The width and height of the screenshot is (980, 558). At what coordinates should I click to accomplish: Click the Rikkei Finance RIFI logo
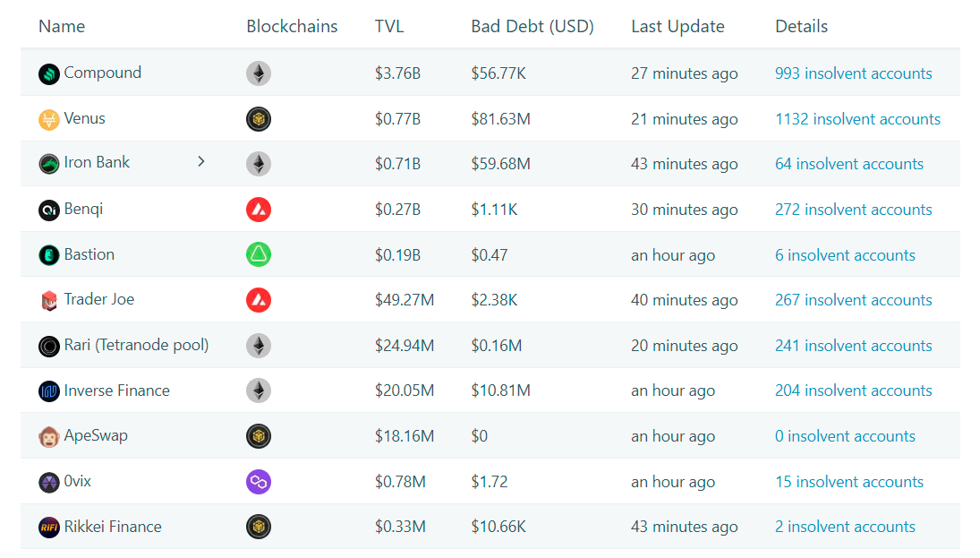[x=48, y=528]
